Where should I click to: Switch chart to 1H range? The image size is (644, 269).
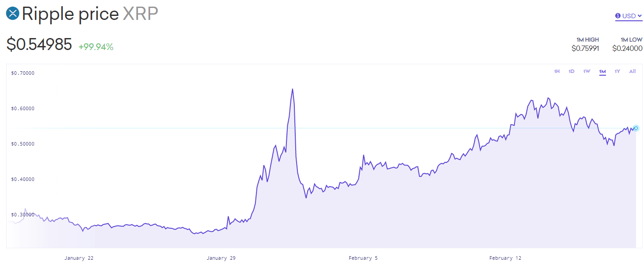click(x=557, y=72)
